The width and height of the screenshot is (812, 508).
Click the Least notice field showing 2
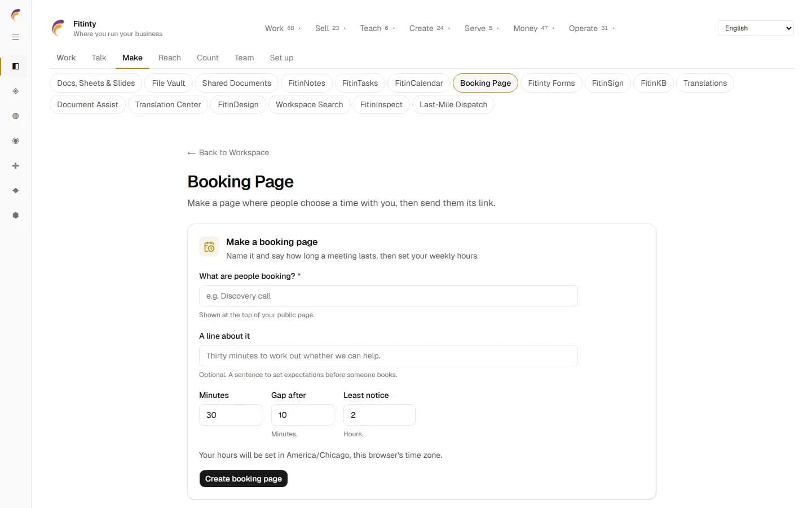[x=379, y=415]
